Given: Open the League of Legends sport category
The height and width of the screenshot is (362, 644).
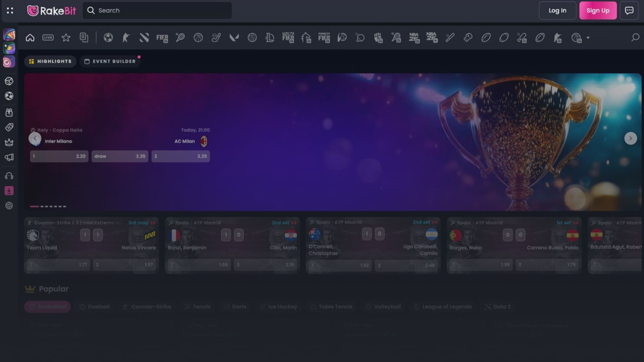Looking at the screenshot, I should pyautogui.click(x=270, y=38).
